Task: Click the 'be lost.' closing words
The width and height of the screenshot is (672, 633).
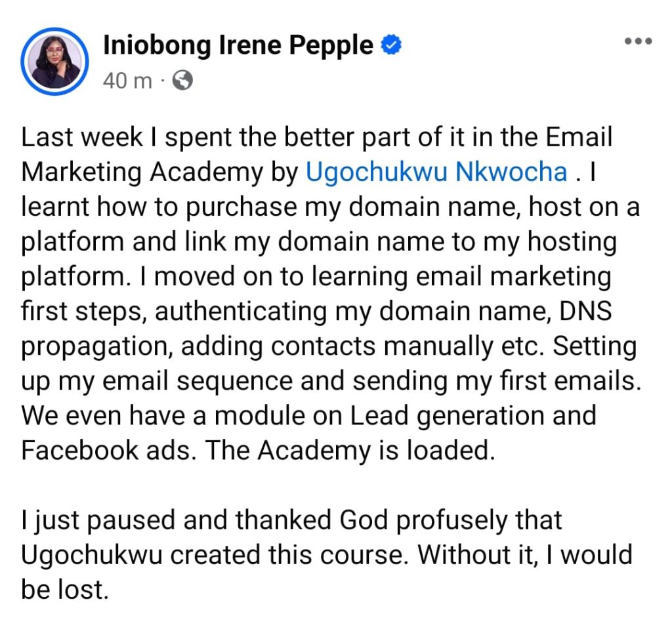Action: [x=65, y=590]
